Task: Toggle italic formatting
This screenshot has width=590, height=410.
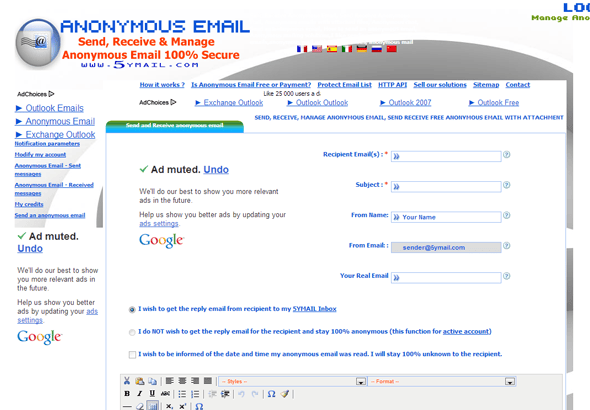Action: point(140,394)
